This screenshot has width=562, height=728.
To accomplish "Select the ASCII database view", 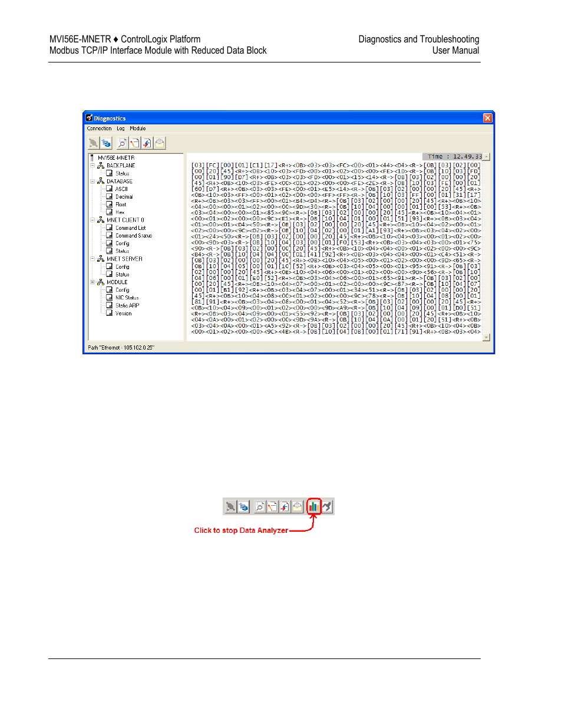I will point(121,189).
